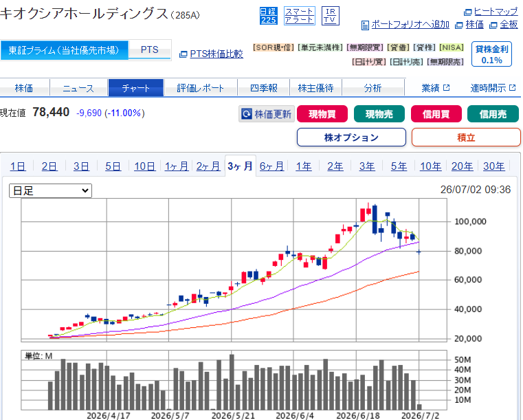Click the 株価更新 button
The width and height of the screenshot is (523, 420).
267,114
